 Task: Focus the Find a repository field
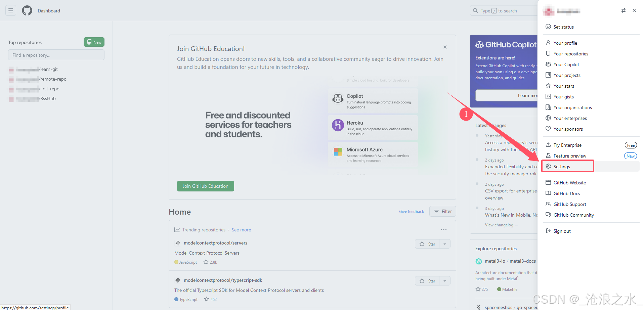coord(56,55)
